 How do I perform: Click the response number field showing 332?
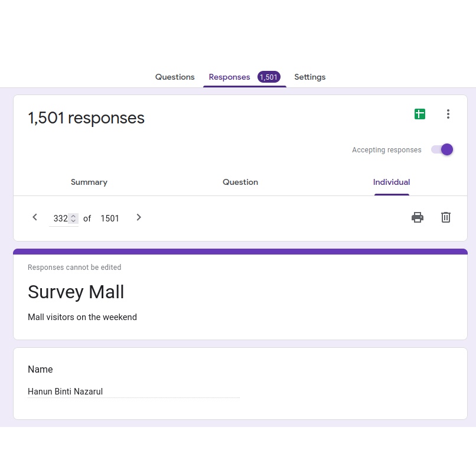click(x=60, y=219)
